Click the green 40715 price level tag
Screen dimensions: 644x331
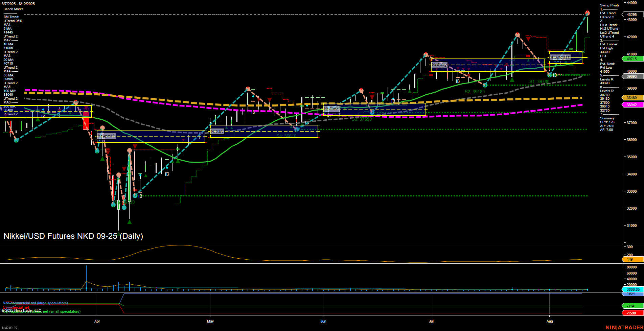632,58
